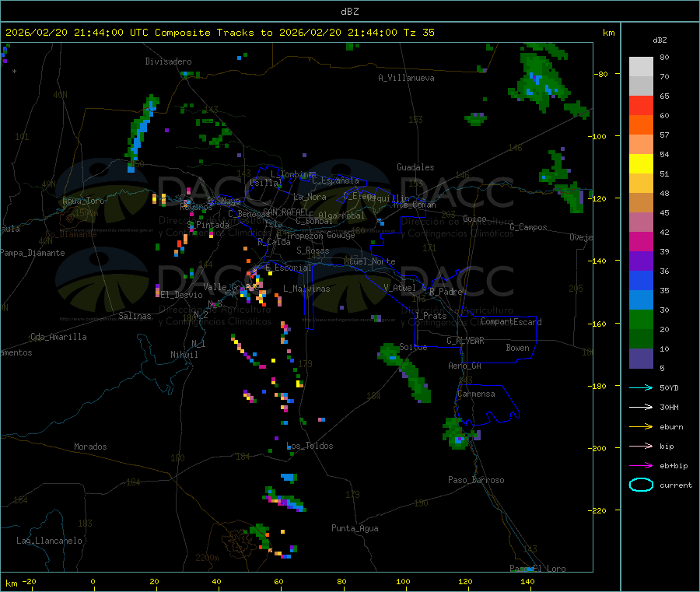Image resolution: width=700 pixels, height=592 pixels.
Task: Click the 'R_Padre' map label
Action: coord(446,292)
